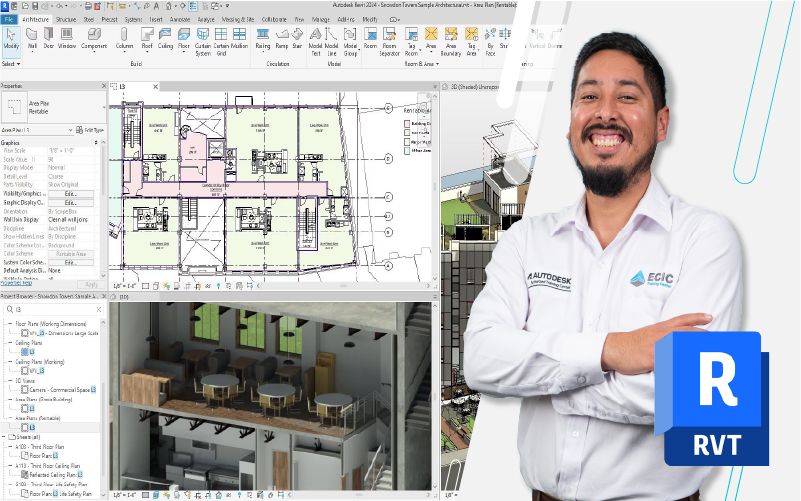Activate the Ceiling tool
Image resolution: width=801 pixels, height=501 pixels.
165,39
